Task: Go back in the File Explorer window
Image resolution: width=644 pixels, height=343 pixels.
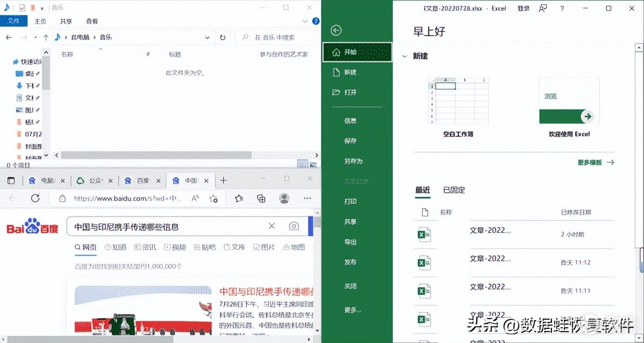Action: (x=9, y=37)
